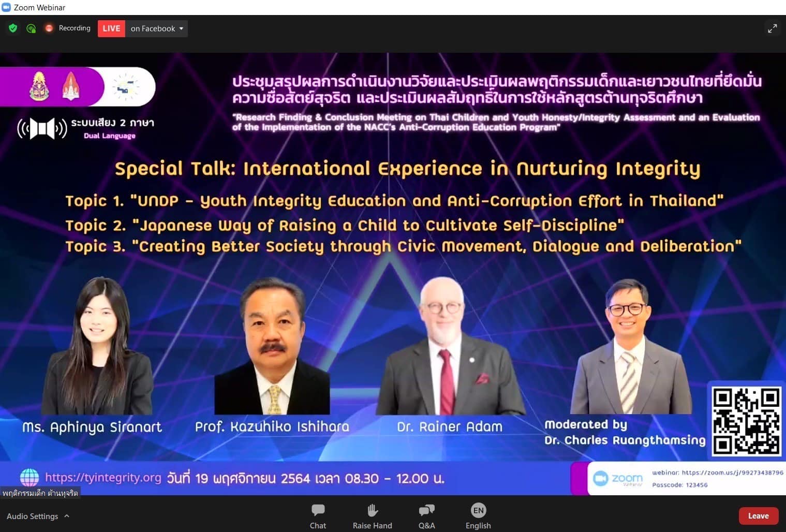Click the Special Talk heading text
This screenshot has height=532, width=786.
coord(408,169)
